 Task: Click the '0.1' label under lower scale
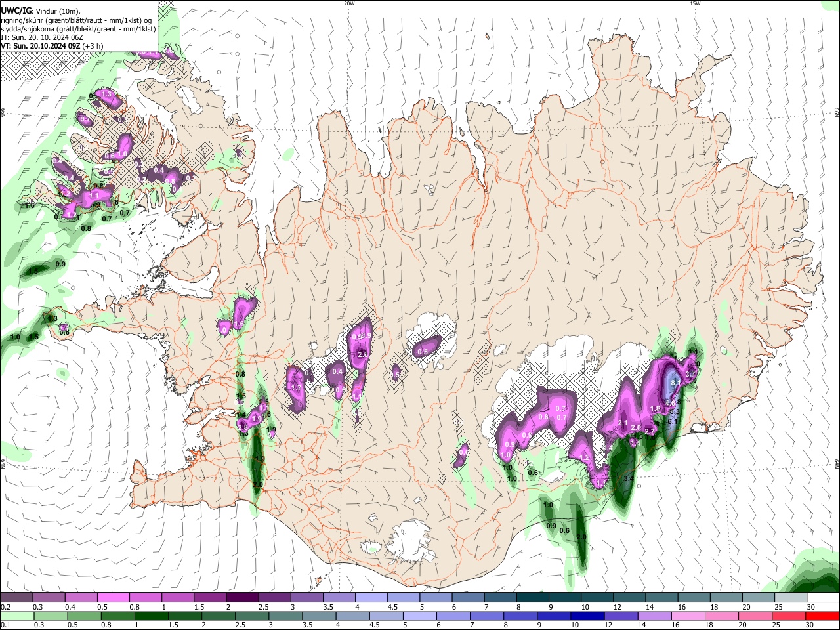6,625
